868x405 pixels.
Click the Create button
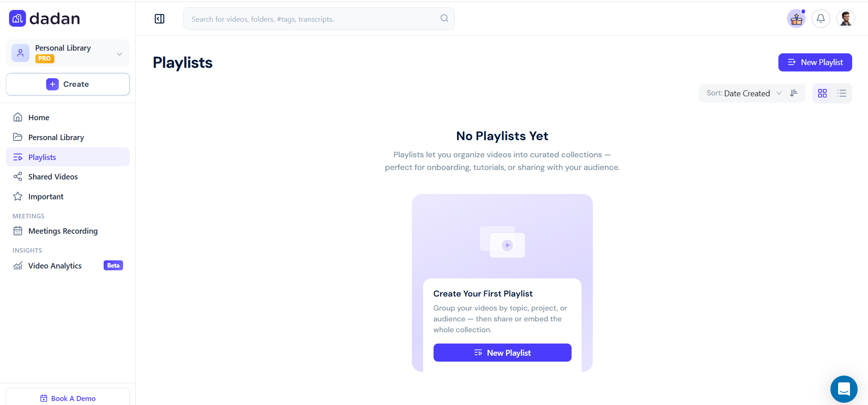68,84
